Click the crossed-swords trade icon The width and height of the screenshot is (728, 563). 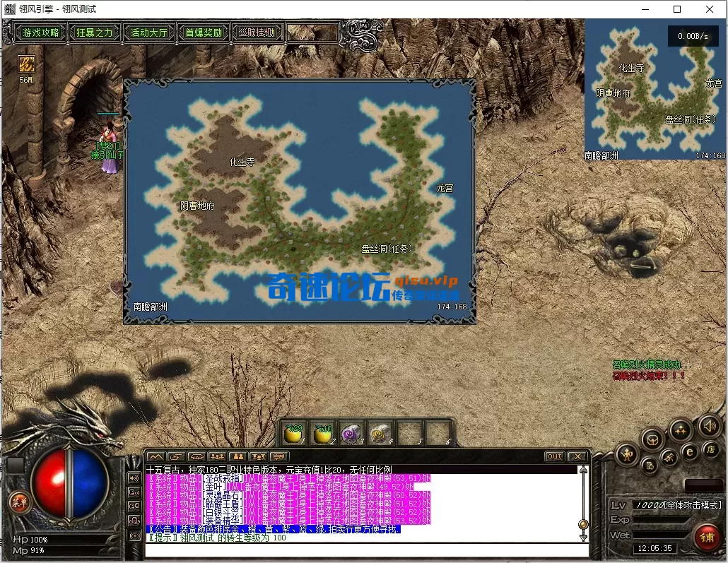669,458
